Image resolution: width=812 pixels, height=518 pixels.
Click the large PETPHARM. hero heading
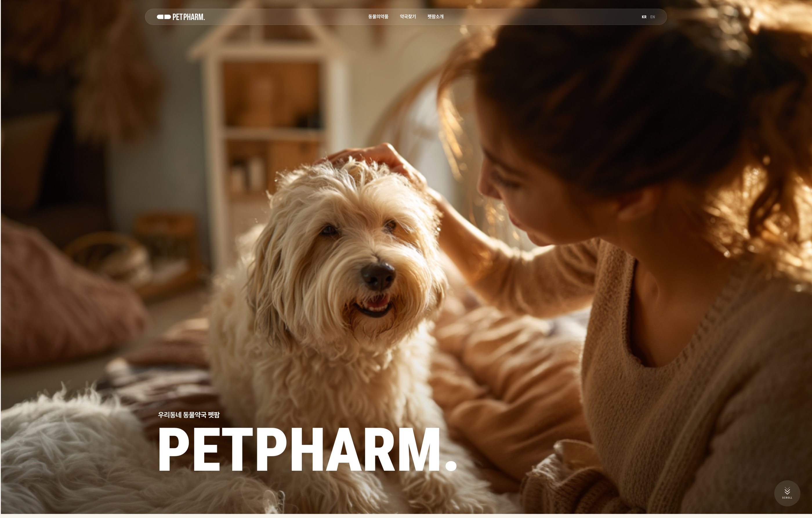[307, 450]
